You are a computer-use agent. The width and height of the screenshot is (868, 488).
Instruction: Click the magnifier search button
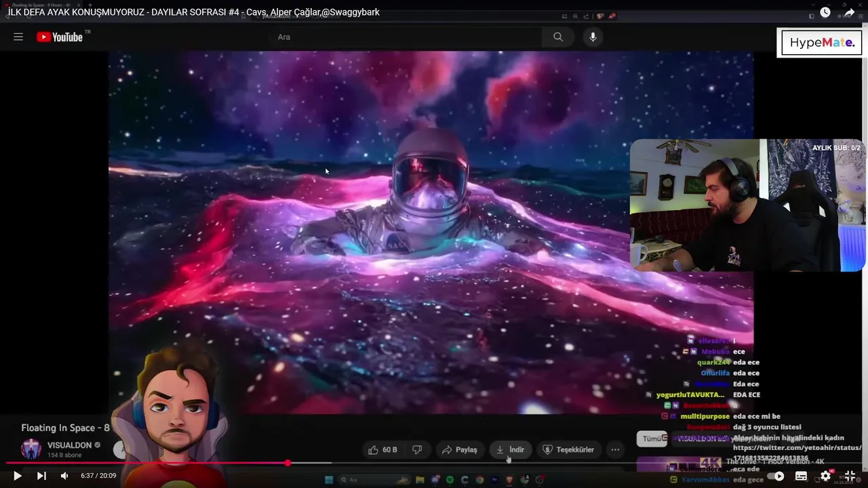pyautogui.click(x=558, y=37)
